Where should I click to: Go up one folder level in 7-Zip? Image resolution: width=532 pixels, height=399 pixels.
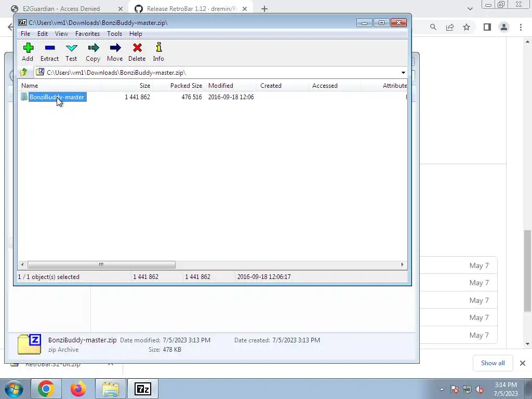click(x=24, y=72)
